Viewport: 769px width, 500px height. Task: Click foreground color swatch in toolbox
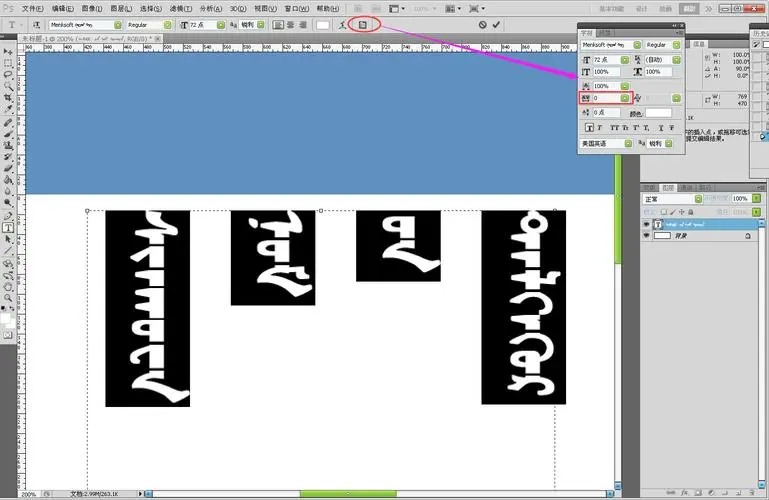pos(5,319)
